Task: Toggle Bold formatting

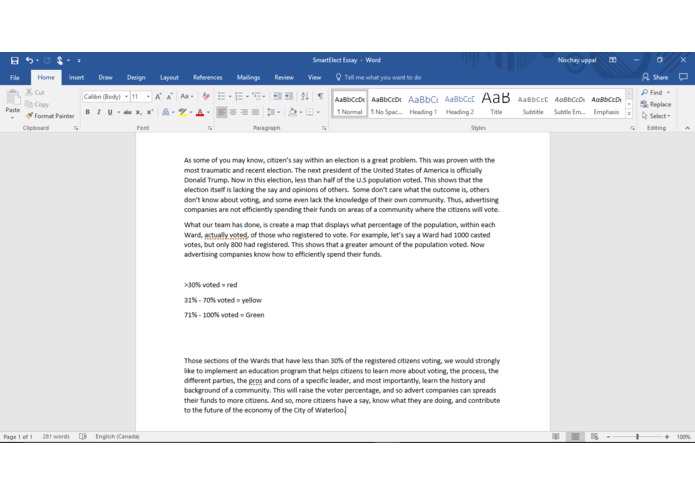Action: (87, 113)
